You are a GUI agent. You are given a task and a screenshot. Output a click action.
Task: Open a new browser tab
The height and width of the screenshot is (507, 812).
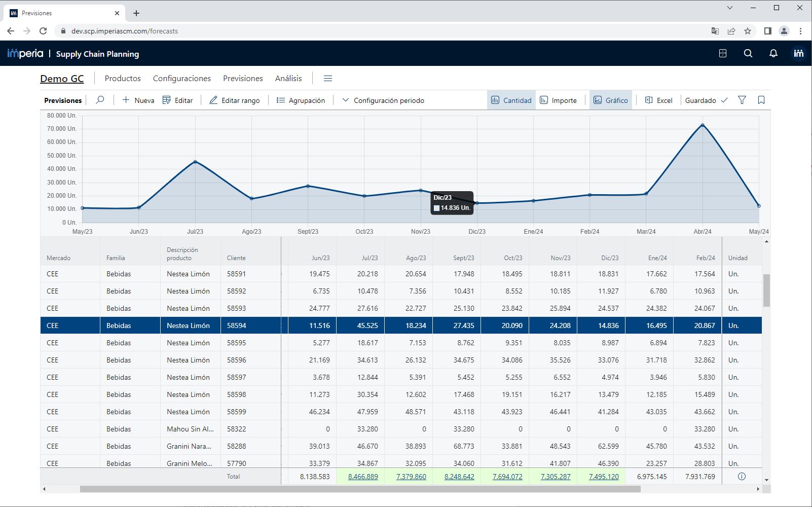coord(136,13)
